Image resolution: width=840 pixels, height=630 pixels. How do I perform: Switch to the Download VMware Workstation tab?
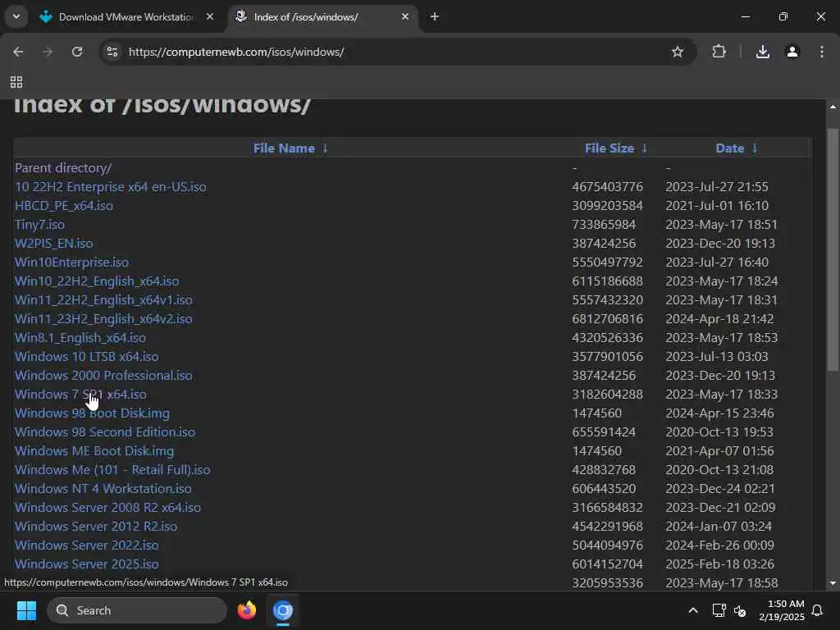coord(127,17)
